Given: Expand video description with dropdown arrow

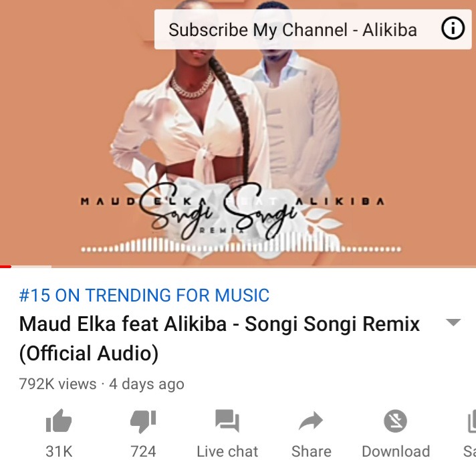Looking at the screenshot, I should click(453, 322).
